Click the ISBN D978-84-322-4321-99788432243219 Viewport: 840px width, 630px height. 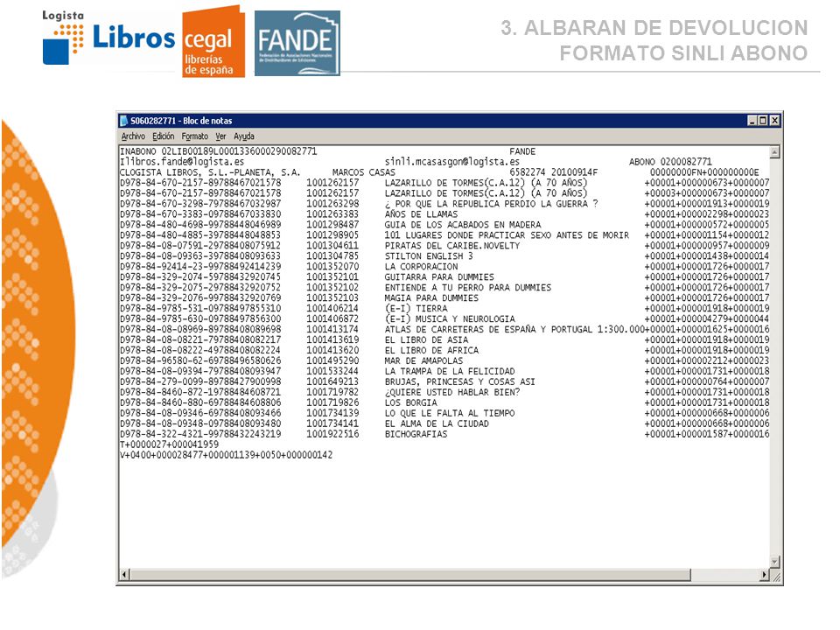(200, 434)
